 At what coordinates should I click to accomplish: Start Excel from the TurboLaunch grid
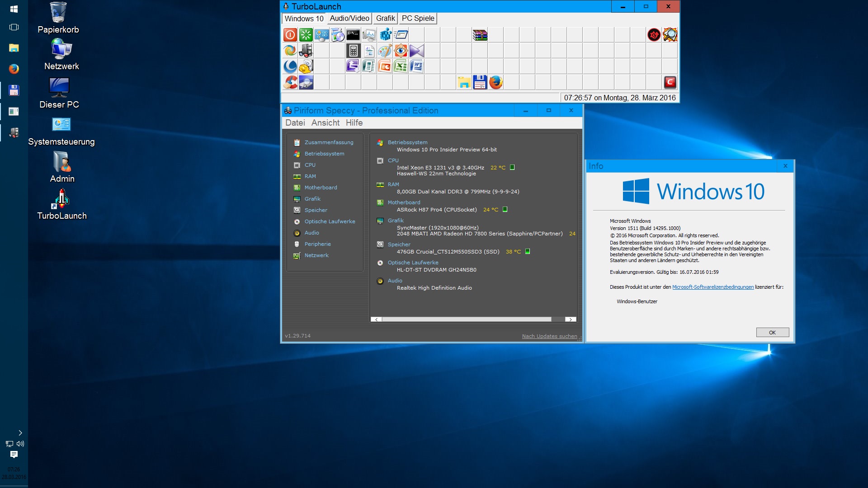click(x=401, y=66)
